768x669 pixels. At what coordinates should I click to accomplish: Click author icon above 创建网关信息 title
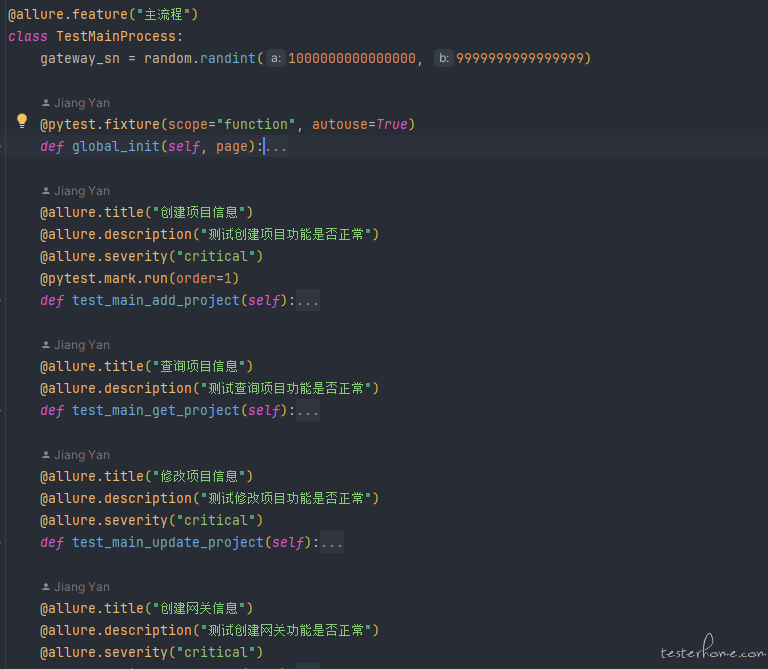46,587
